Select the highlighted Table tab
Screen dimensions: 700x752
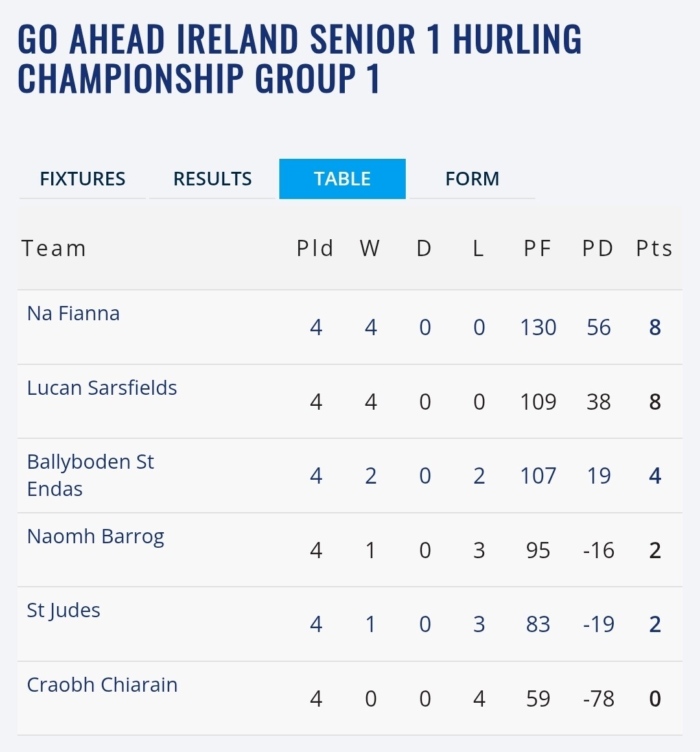pyautogui.click(x=342, y=179)
